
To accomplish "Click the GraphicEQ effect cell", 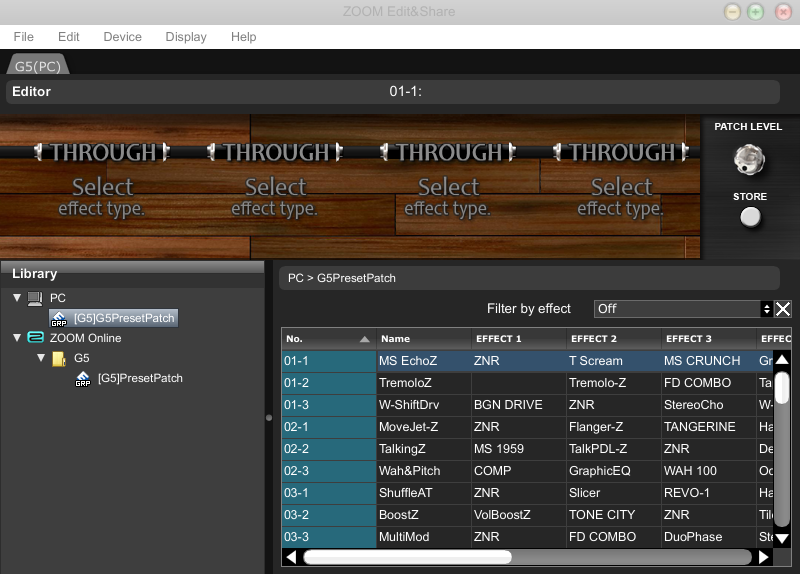I will 613,470.
